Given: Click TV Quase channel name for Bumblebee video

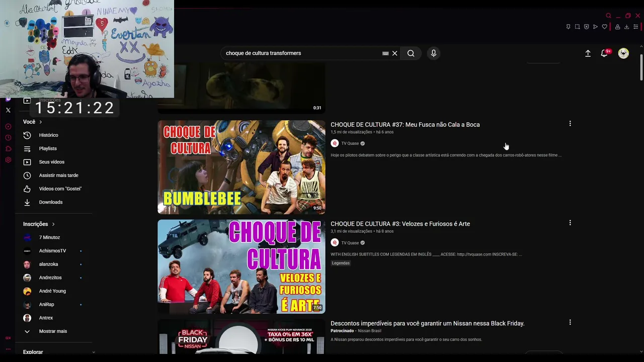Looking at the screenshot, I should pyautogui.click(x=350, y=143).
